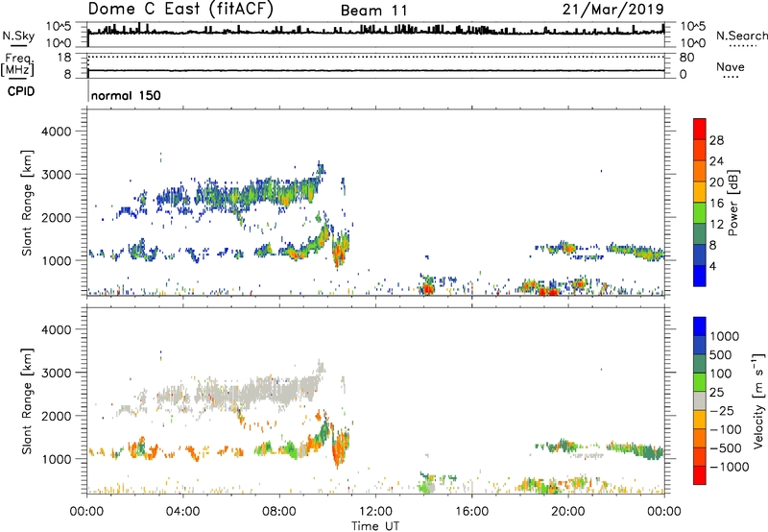768x532 pixels.
Task: Click the '18' frequency axis value
Action: (x=64, y=58)
